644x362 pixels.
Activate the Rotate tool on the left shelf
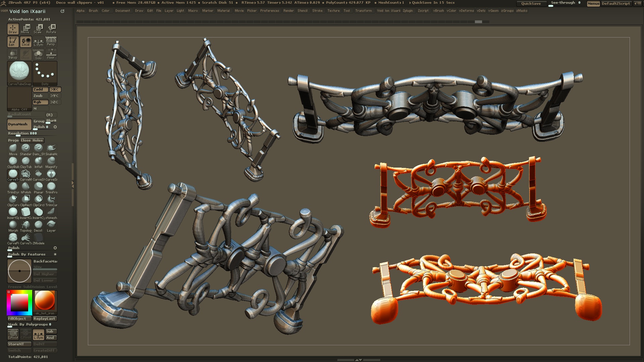[x=51, y=28]
